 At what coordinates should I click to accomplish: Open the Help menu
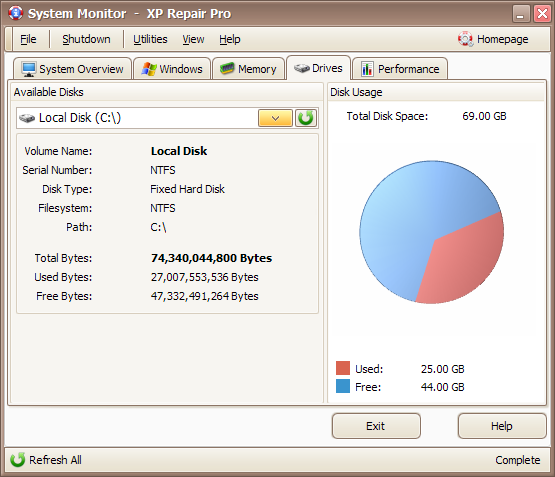(x=230, y=39)
